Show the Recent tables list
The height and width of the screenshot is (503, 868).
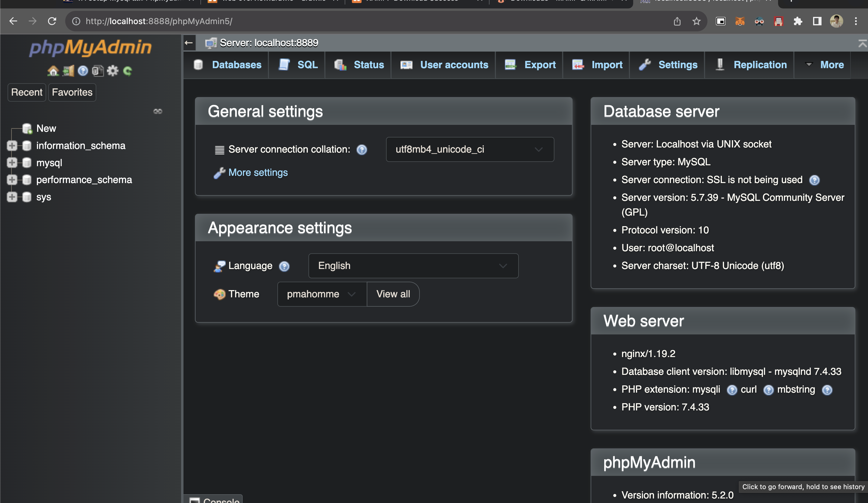tap(27, 92)
